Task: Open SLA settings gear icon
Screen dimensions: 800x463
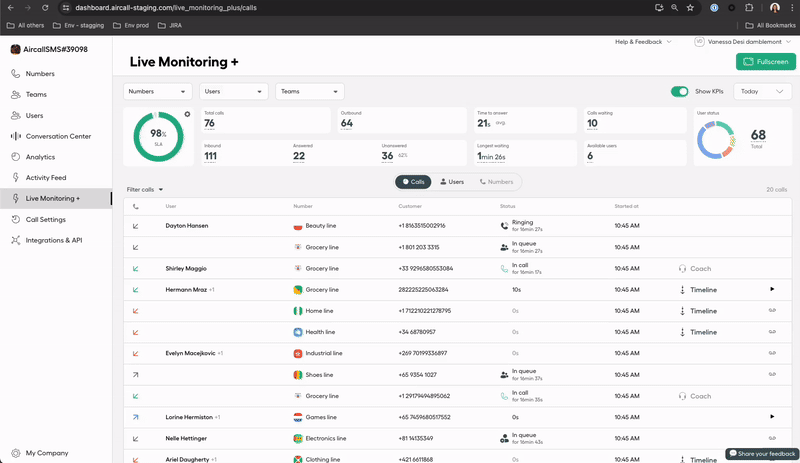Action: [x=187, y=115]
